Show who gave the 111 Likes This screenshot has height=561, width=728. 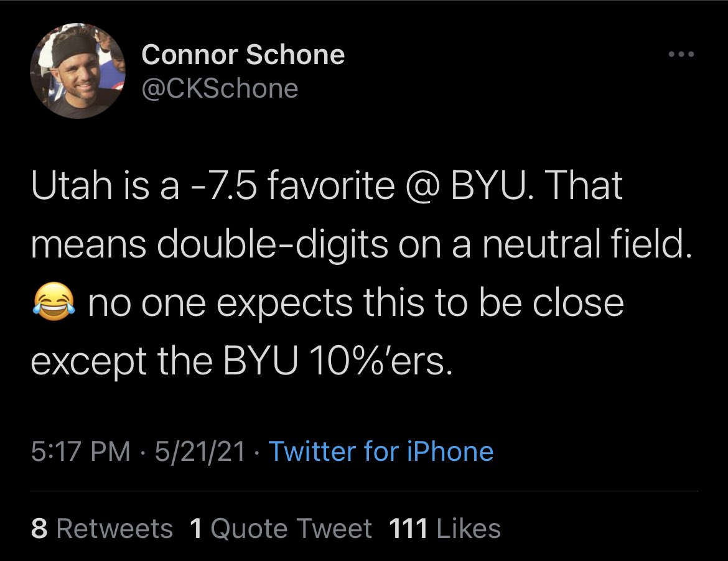[x=444, y=529]
